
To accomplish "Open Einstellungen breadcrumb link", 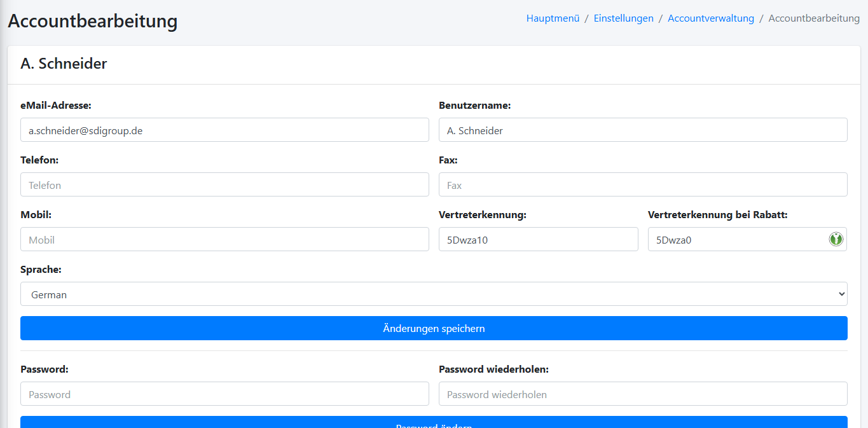I will tap(623, 18).
